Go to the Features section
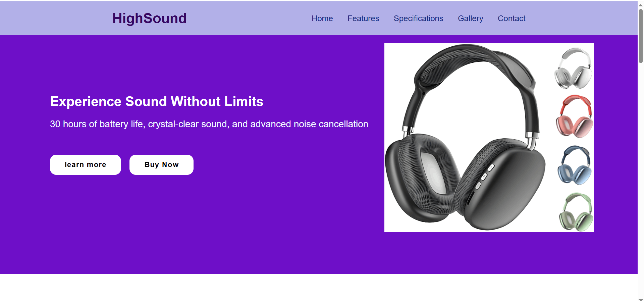Image resolution: width=644 pixels, height=301 pixels. 363,18
